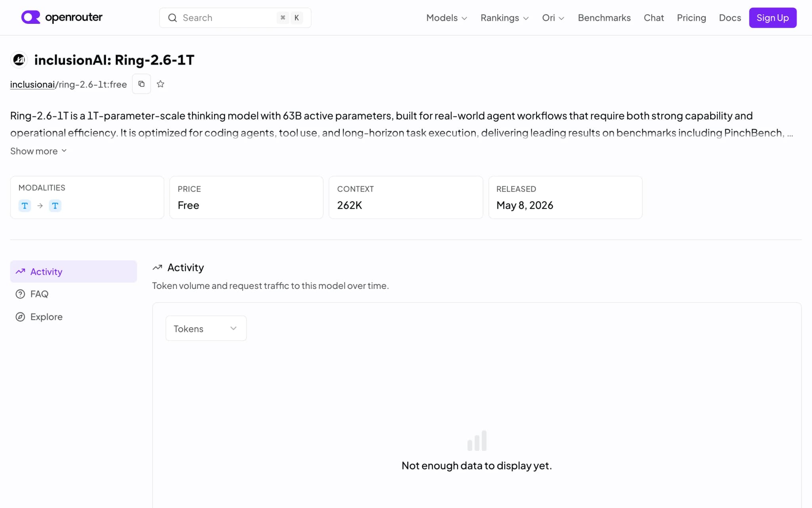
Task: Open the Models dropdown menu
Action: coord(447,18)
